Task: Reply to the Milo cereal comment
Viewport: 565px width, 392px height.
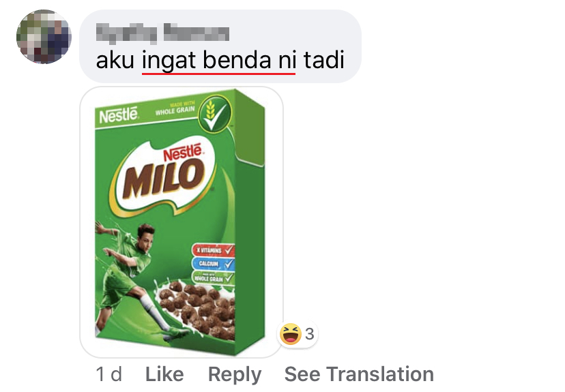Action: (235, 375)
